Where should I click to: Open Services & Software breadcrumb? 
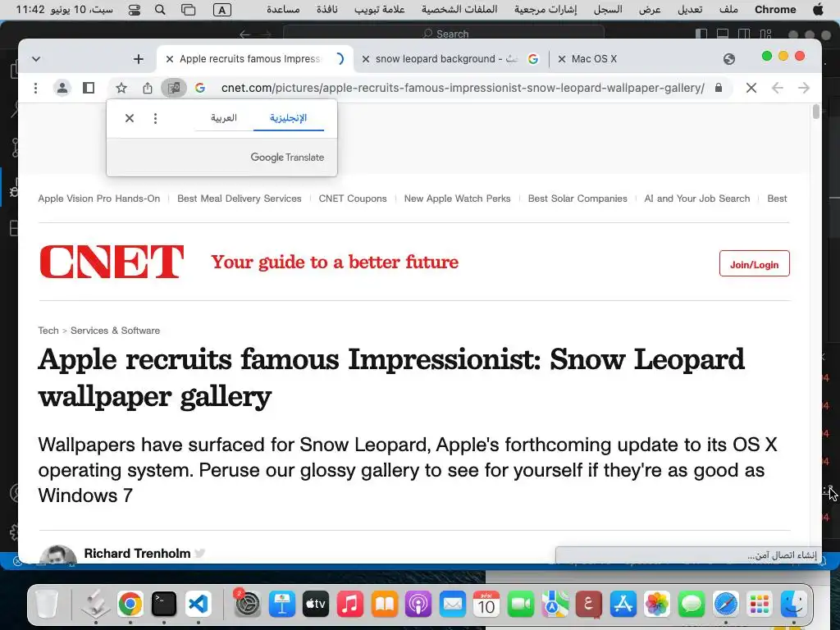115,331
